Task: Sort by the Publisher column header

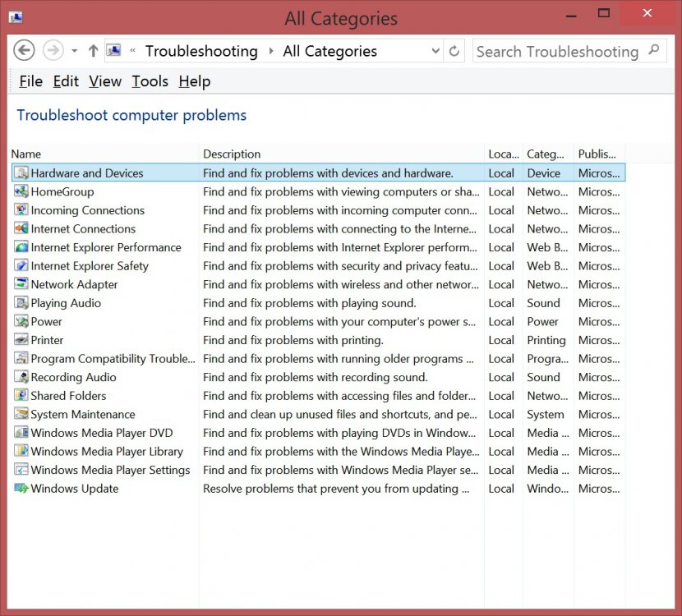Action: (599, 154)
